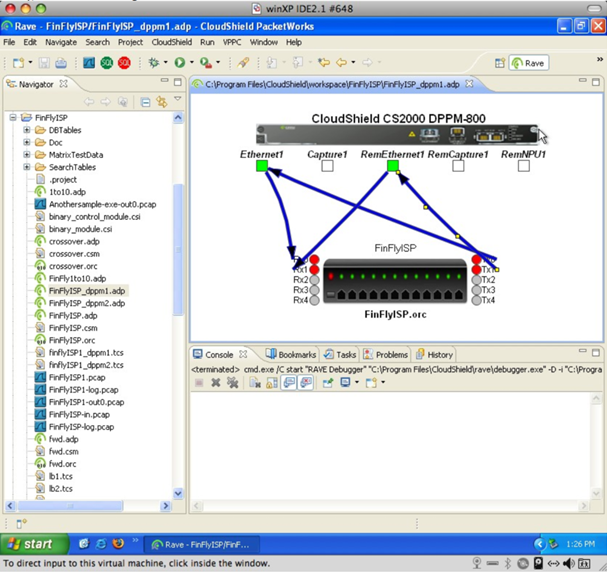Click the last edit location icon
Viewport: 607px width, 573px height.
point(324,62)
